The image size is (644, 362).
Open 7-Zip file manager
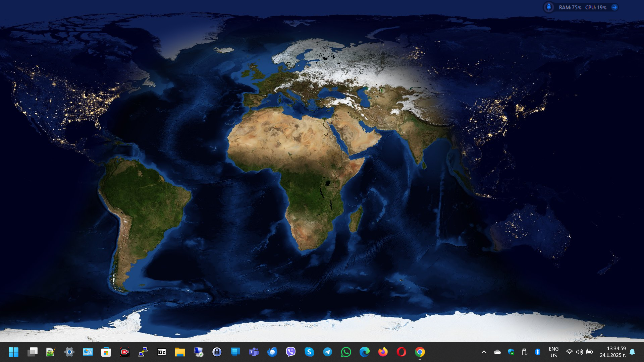162,352
